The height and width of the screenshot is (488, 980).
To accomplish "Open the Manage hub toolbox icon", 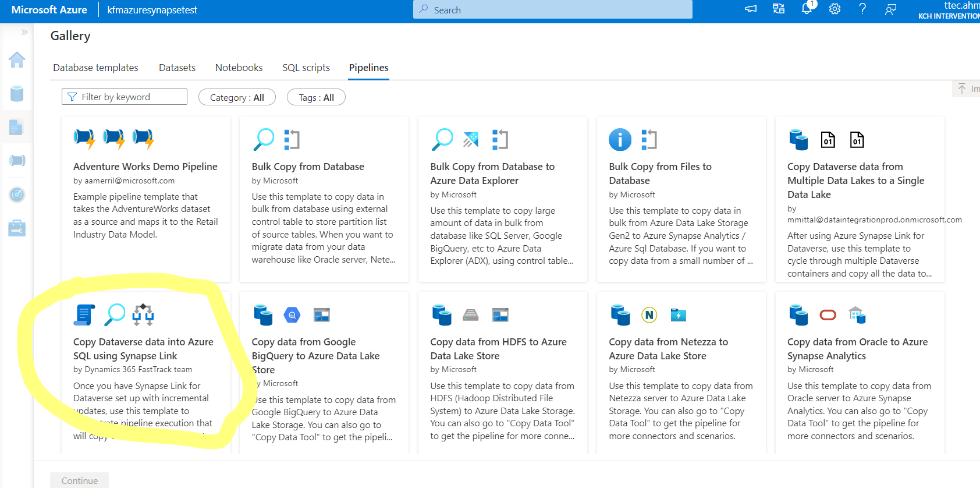I will pos(17,228).
